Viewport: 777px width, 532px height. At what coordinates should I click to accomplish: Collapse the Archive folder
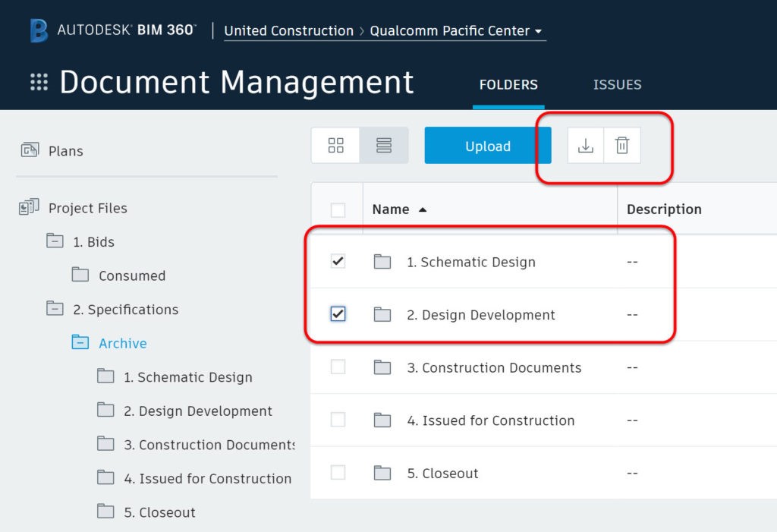point(80,342)
